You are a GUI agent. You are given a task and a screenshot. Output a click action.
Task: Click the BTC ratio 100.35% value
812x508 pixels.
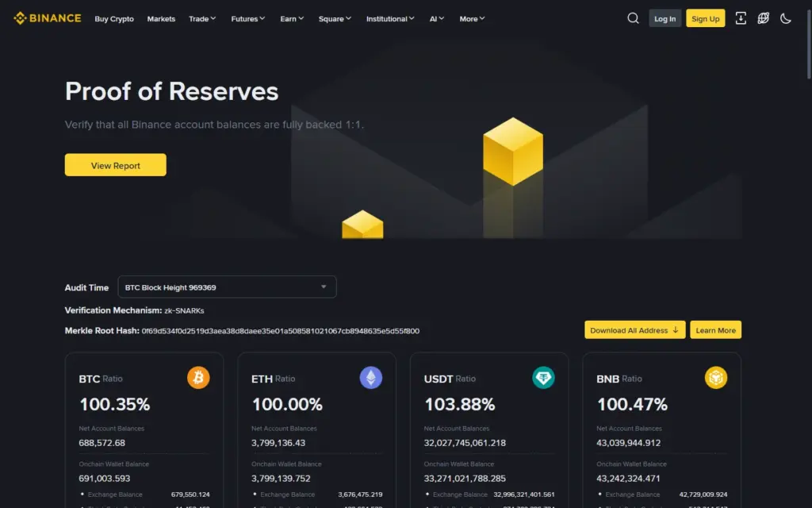point(114,404)
